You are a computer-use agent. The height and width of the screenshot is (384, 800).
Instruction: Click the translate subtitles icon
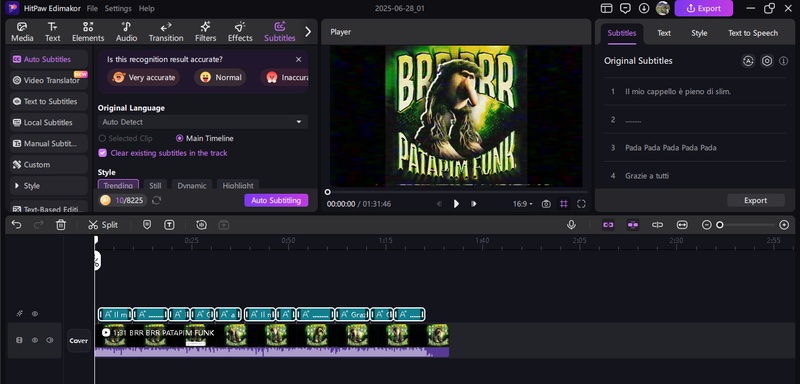point(748,61)
